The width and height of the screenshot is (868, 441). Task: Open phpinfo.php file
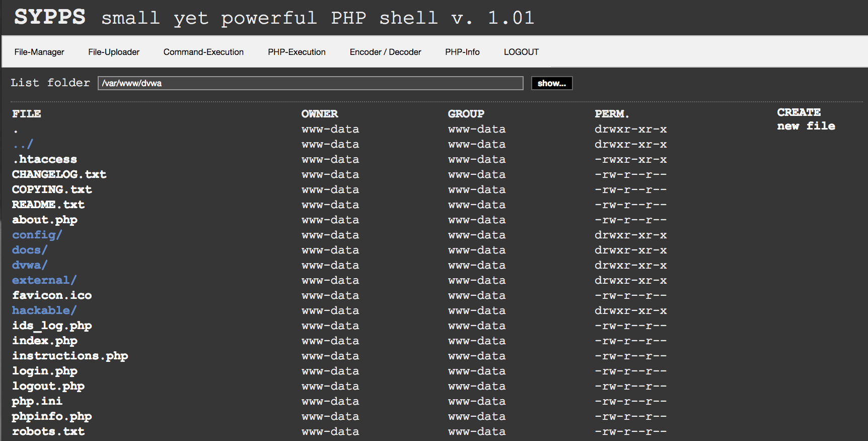pos(52,416)
